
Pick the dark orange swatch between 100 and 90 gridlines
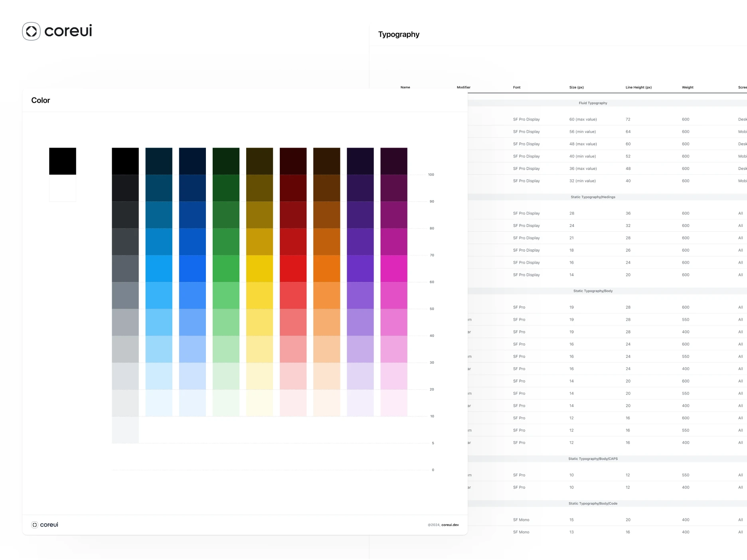tap(327, 188)
